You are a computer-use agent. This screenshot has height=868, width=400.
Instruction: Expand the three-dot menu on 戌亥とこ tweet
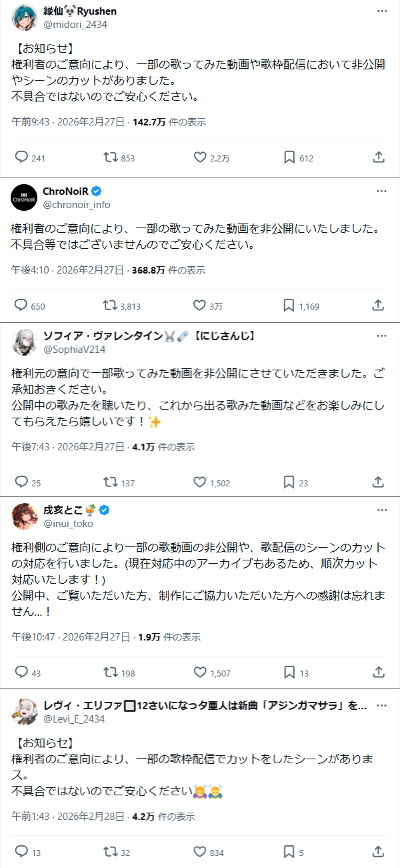tap(381, 510)
